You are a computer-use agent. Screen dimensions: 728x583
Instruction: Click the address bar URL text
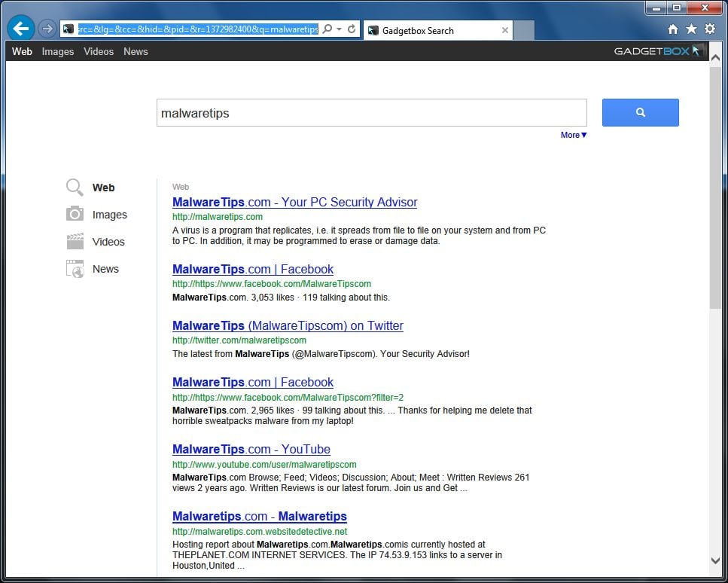[198, 29]
